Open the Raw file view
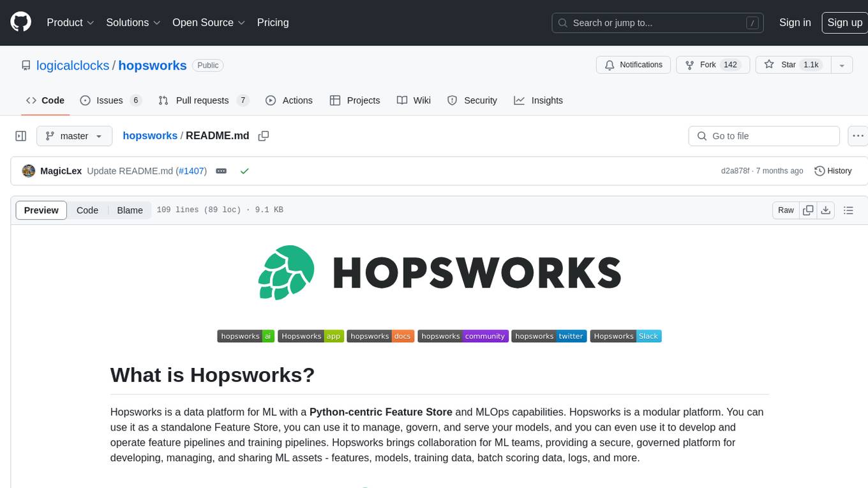 [786, 210]
